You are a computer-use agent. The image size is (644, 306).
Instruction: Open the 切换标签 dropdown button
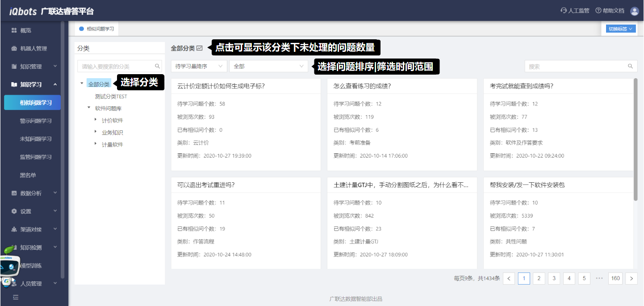[x=620, y=29]
